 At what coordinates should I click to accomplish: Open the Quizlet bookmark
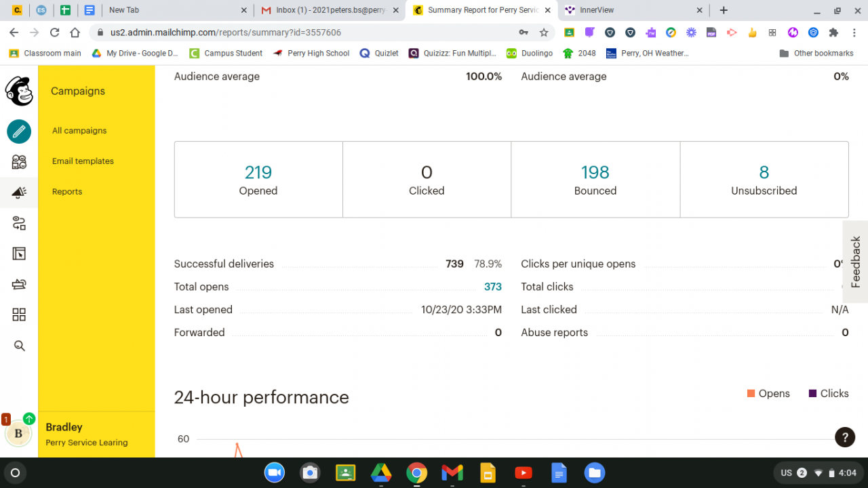click(379, 53)
